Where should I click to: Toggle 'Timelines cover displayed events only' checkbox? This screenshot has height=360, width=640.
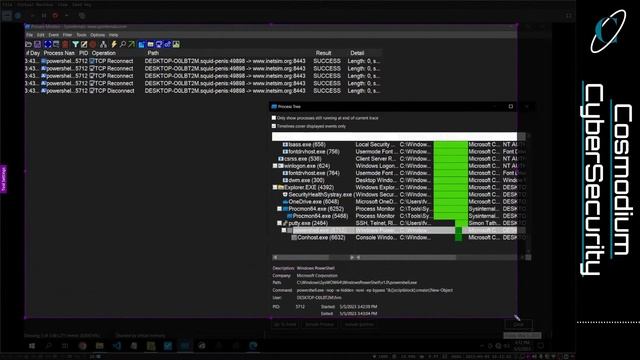[274, 126]
